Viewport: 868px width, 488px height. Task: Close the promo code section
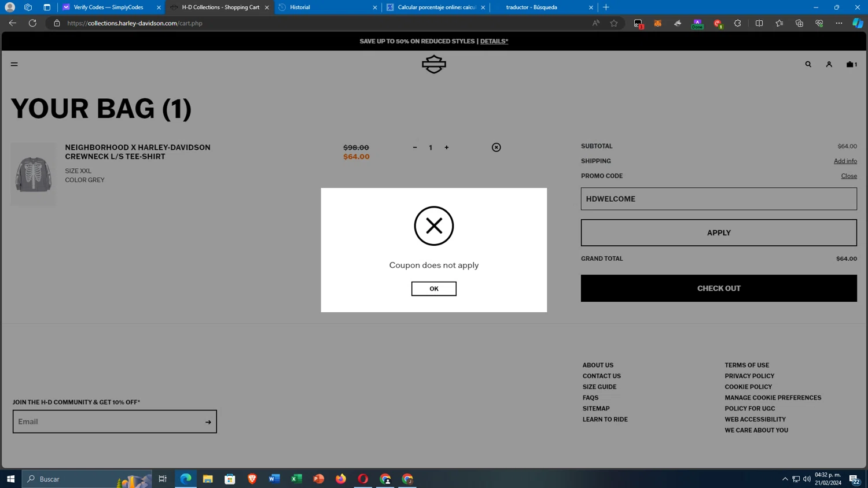click(849, 176)
